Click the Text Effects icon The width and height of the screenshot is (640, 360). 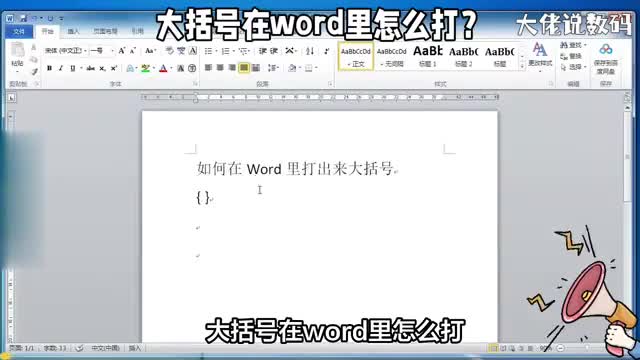[x=130, y=68]
